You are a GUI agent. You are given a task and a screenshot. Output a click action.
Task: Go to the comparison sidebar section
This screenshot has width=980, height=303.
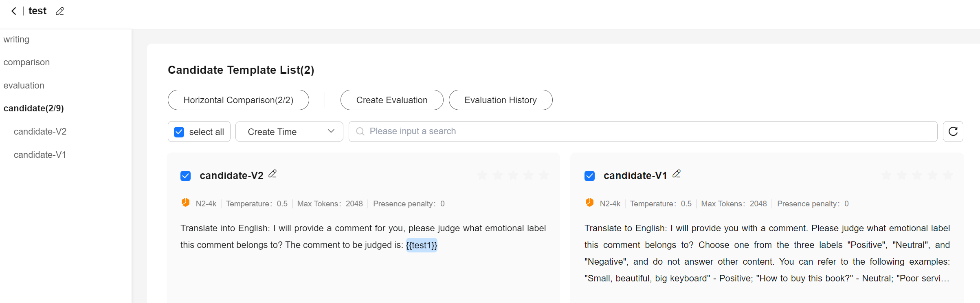(x=26, y=62)
